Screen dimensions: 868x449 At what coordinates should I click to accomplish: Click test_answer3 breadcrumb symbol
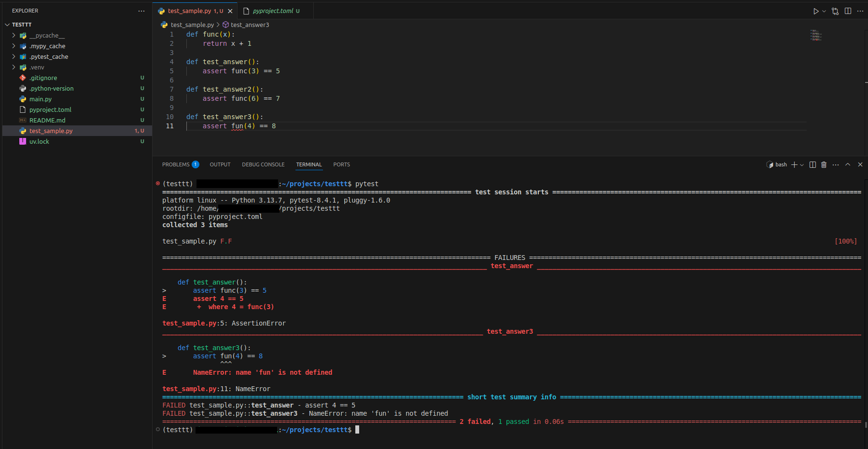[x=250, y=25]
